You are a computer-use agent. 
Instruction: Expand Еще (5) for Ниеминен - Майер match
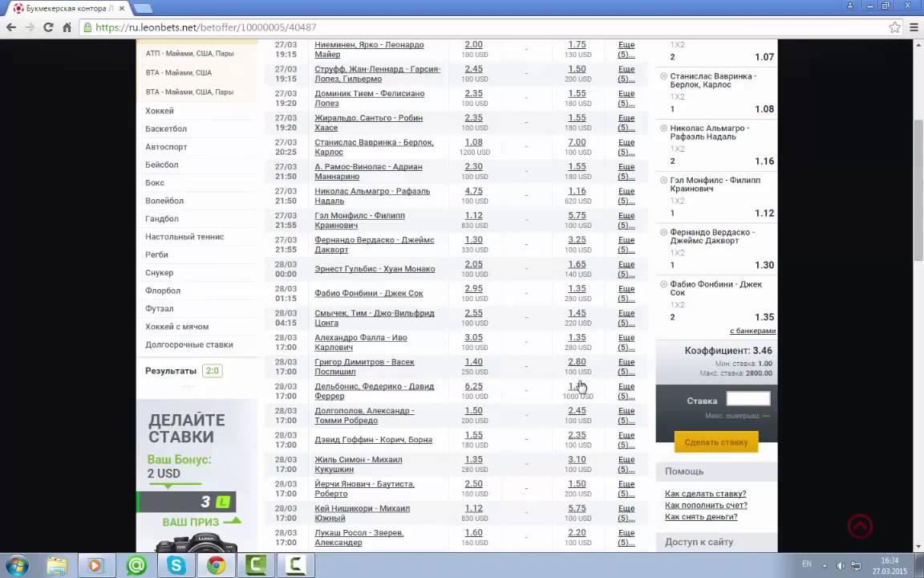626,49
